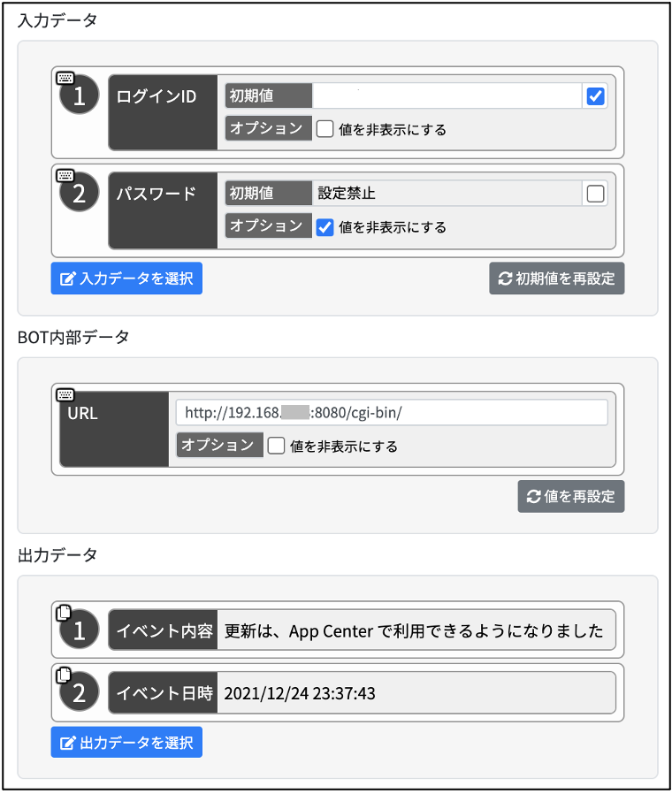This screenshot has height=794, width=672.
Task: Enable 値を非表示にする for URL
Action: [x=276, y=446]
